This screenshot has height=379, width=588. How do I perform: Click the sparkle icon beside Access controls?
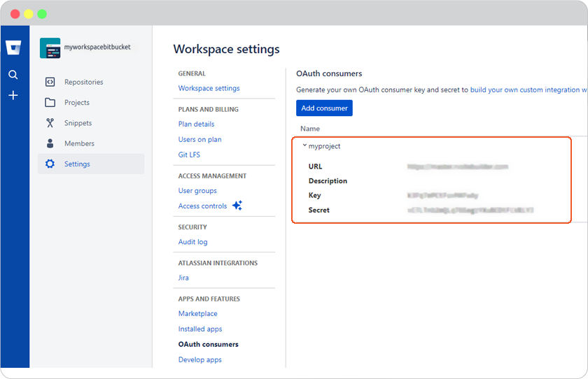237,205
